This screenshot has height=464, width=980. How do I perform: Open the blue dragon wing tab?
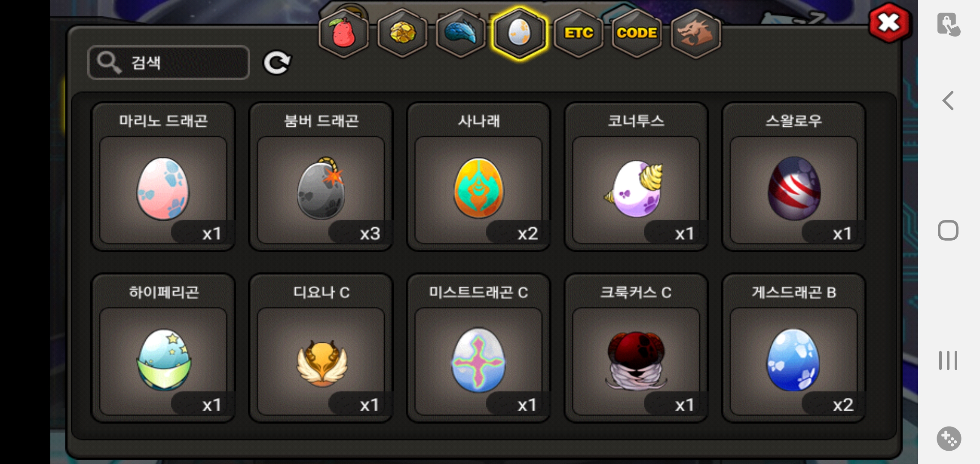[x=461, y=33]
